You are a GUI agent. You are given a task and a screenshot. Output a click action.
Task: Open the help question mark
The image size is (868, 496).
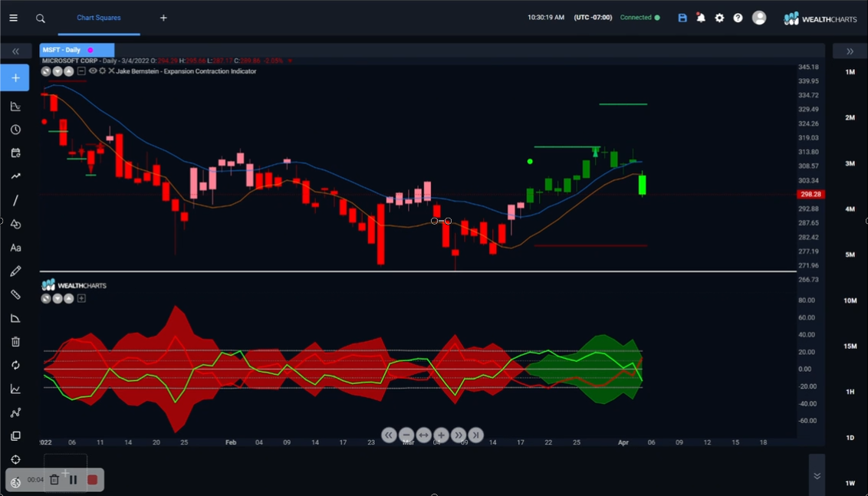(x=738, y=18)
